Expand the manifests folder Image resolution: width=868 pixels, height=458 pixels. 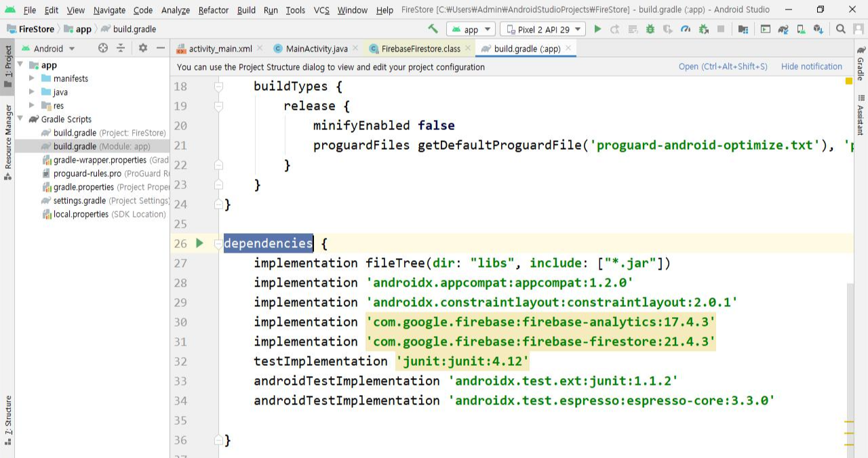[32, 79]
